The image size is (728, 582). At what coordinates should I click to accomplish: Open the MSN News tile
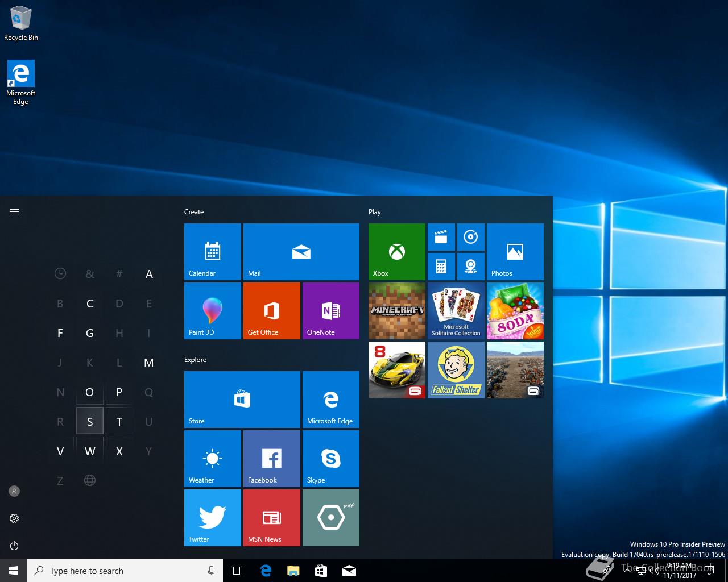click(272, 518)
